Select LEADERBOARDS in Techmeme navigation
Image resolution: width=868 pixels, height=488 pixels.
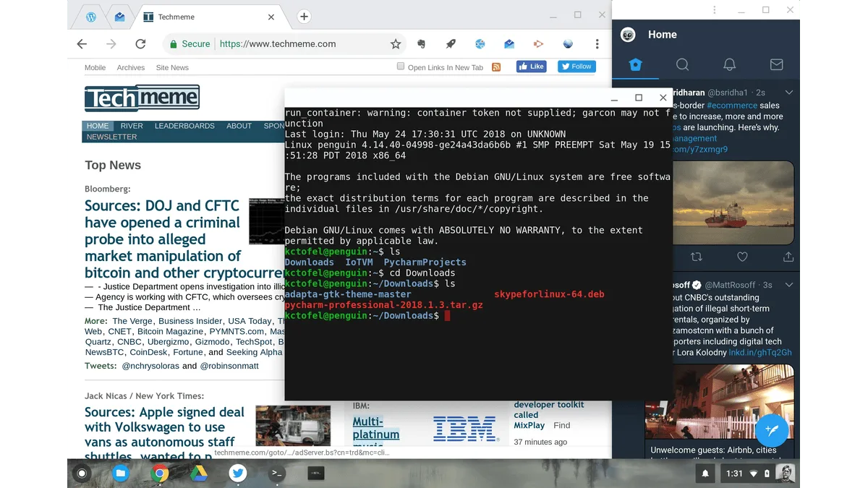pos(184,126)
